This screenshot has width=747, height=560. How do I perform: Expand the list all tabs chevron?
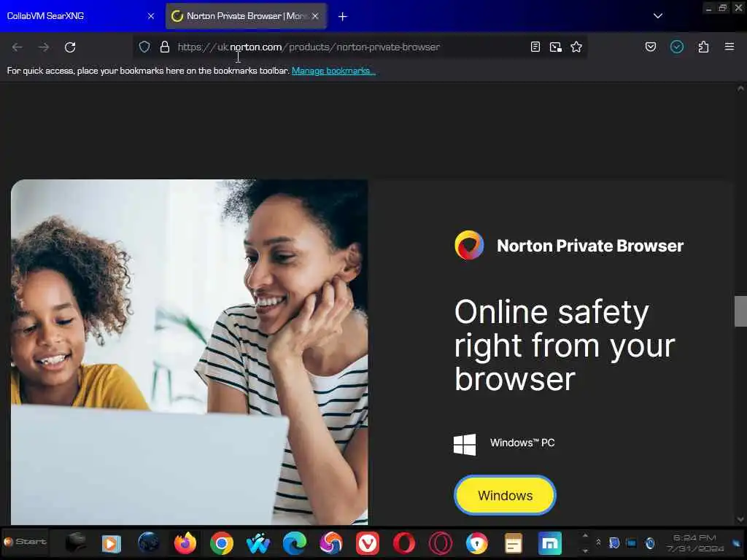[x=658, y=16]
